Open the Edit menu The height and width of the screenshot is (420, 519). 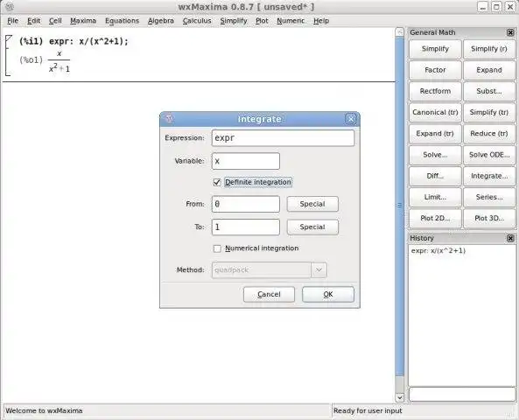click(x=34, y=21)
